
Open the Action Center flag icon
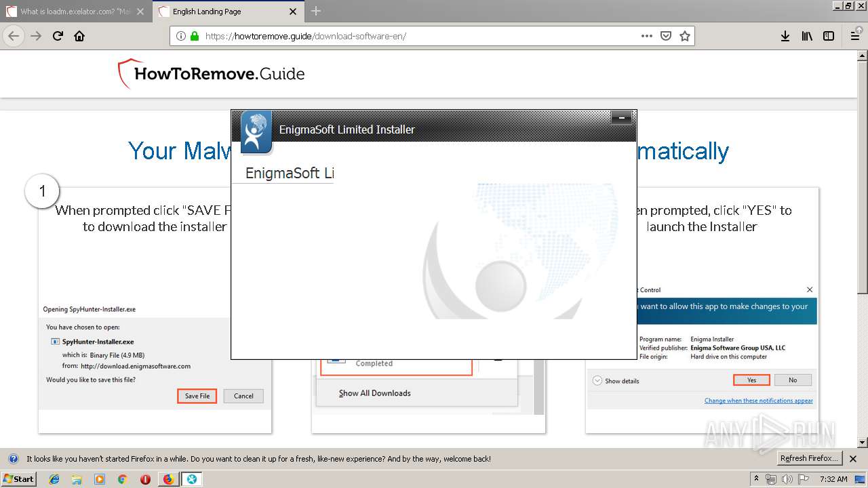tap(802, 479)
